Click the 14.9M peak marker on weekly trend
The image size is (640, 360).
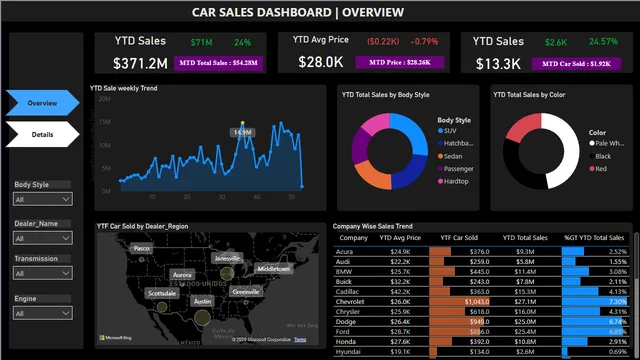[242, 122]
